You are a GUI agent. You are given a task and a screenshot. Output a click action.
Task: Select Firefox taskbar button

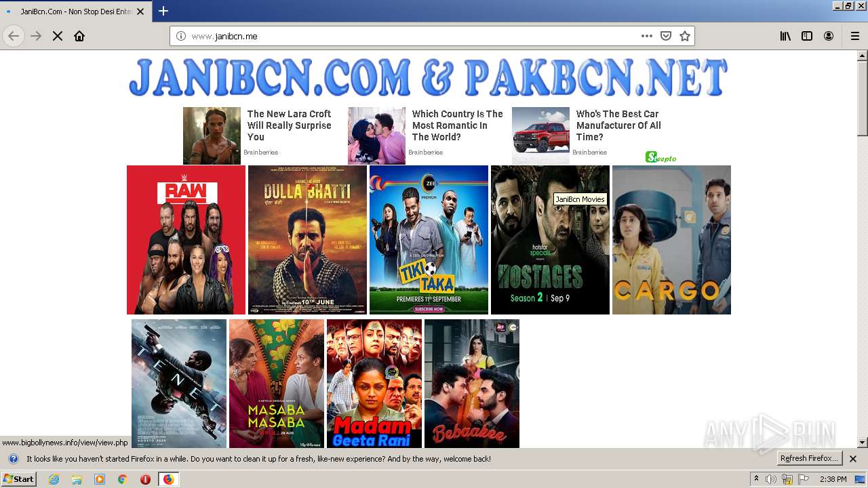tap(168, 479)
